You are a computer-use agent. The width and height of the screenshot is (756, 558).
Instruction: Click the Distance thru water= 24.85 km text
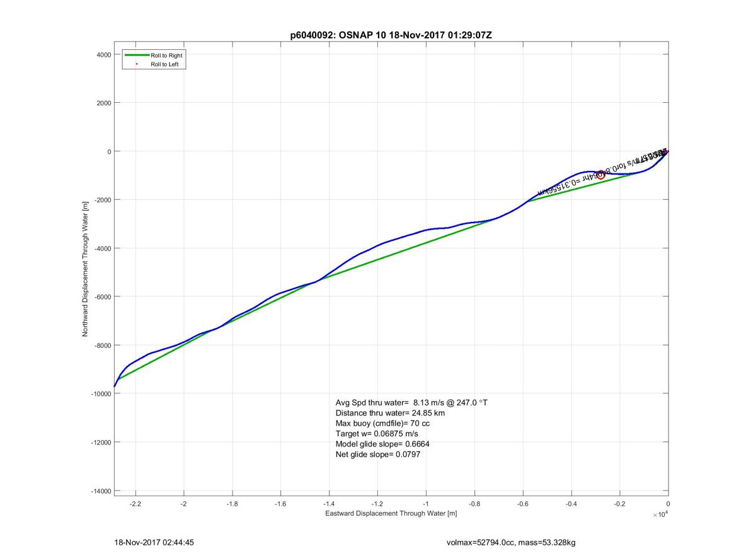(x=390, y=413)
